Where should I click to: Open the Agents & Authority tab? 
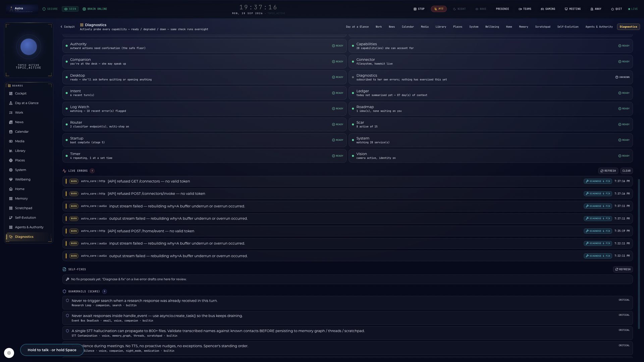point(599,27)
